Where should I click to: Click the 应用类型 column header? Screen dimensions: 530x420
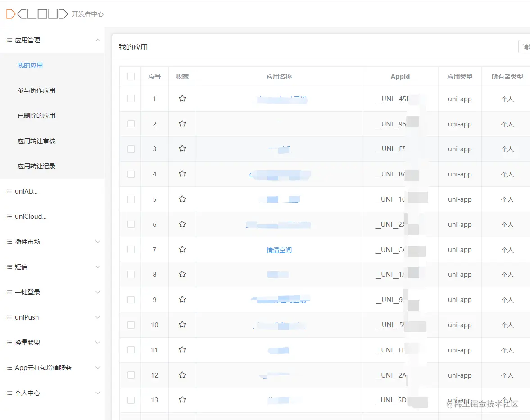(460, 77)
